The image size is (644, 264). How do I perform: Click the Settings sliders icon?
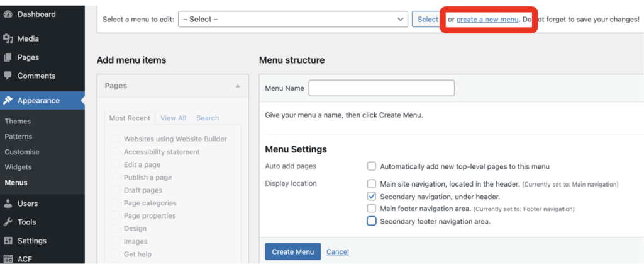8,241
